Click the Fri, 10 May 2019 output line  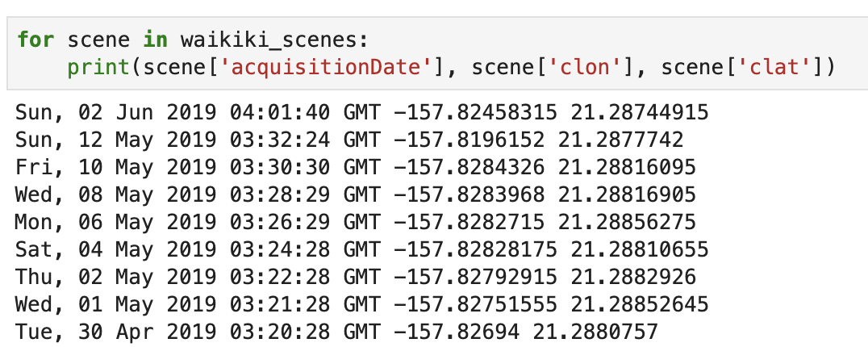[x=356, y=167]
